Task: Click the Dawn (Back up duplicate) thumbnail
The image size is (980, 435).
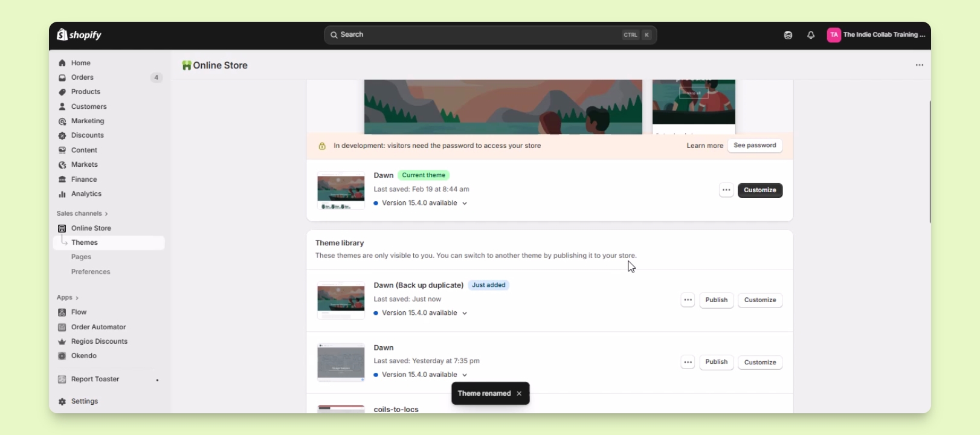Action: [x=341, y=300]
